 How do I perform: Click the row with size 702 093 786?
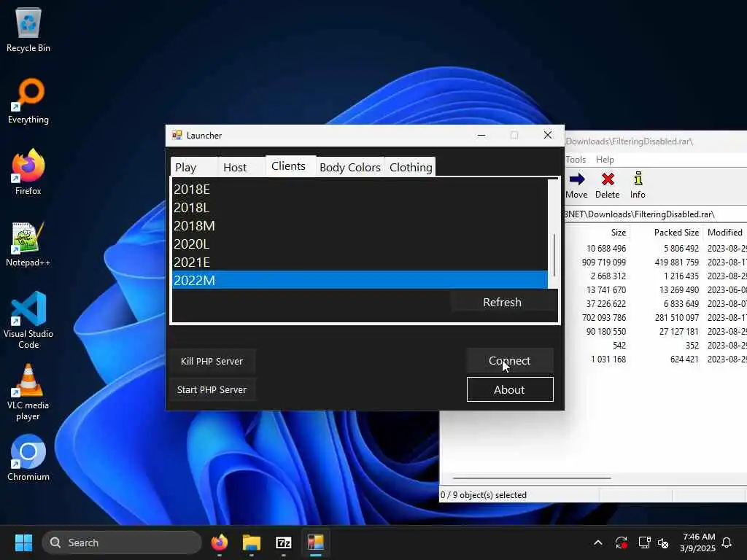click(x=604, y=318)
